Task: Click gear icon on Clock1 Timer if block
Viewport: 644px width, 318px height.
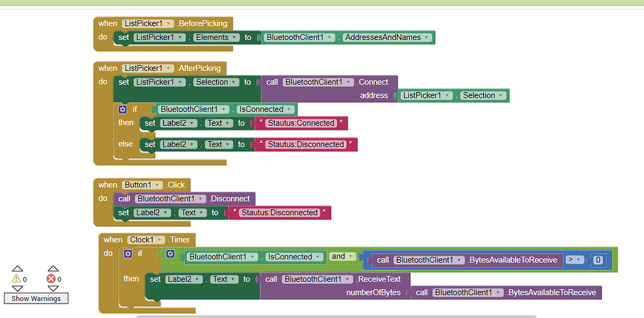Action: pyautogui.click(x=128, y=253)
